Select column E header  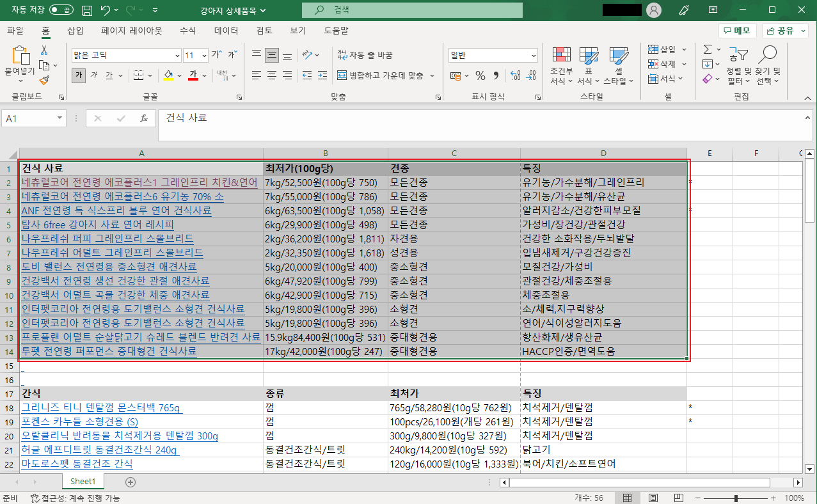(x=710, y=153)
